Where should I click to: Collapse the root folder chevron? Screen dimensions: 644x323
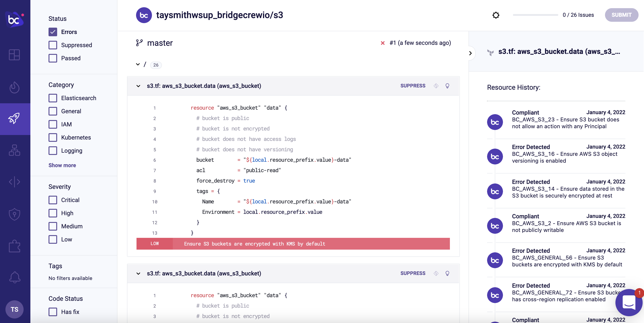point(138,65)
